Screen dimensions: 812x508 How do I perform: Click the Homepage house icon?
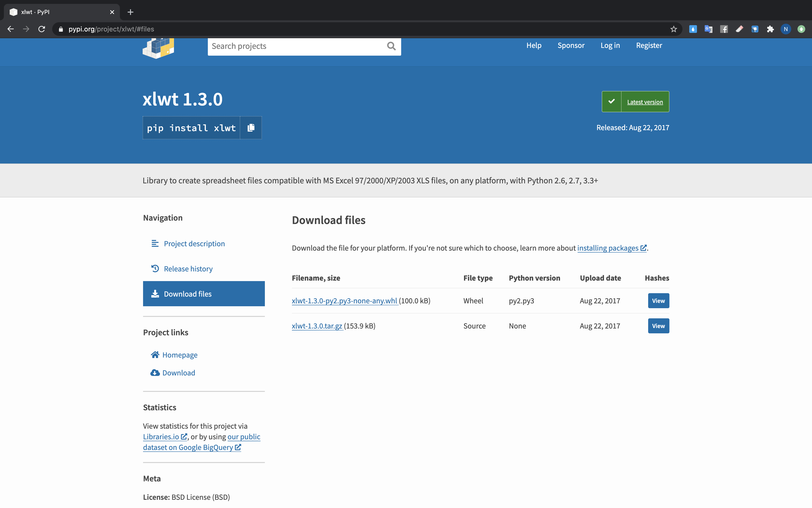155,355
